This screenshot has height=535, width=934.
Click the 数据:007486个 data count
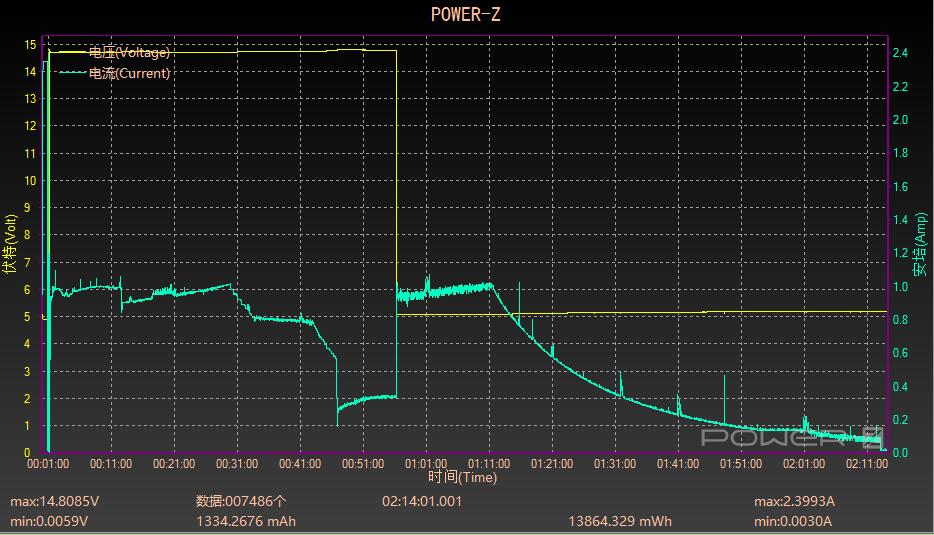241,501
